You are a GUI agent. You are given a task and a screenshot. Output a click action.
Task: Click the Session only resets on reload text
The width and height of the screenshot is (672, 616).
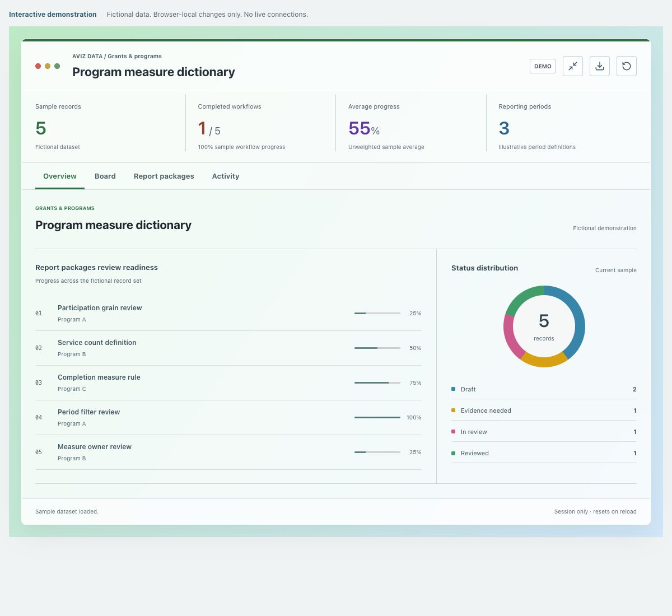coord(595,511)
